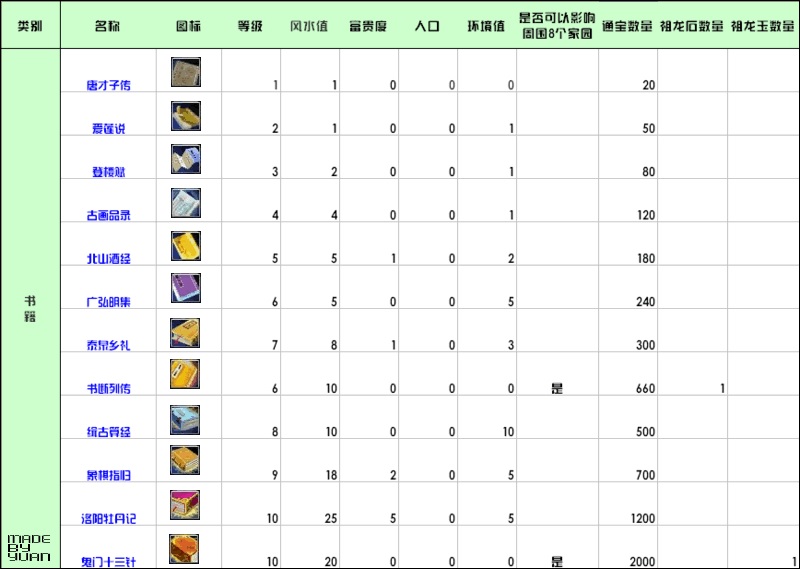Open the 书断列传 name link

(108, 389)
